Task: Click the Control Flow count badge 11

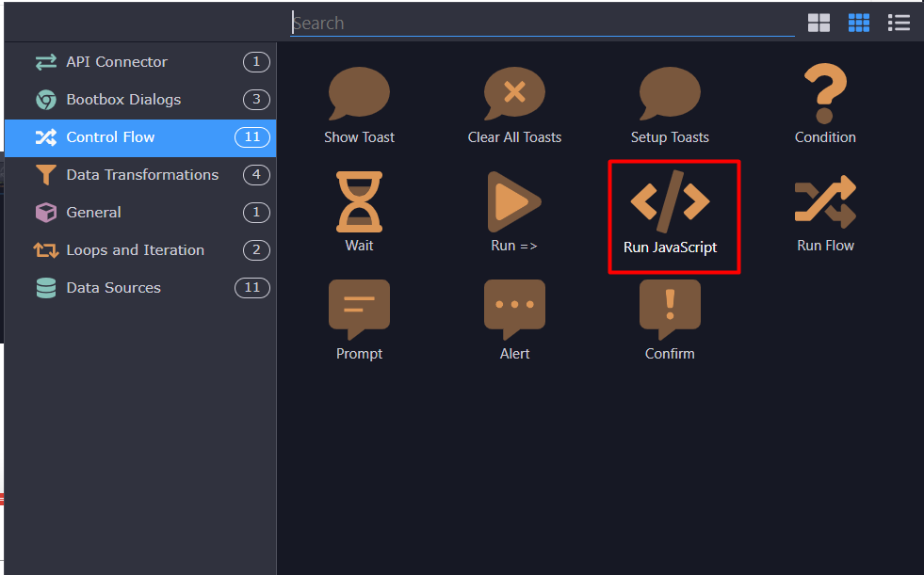Action: pyautogui.click(x=252, y=137)
